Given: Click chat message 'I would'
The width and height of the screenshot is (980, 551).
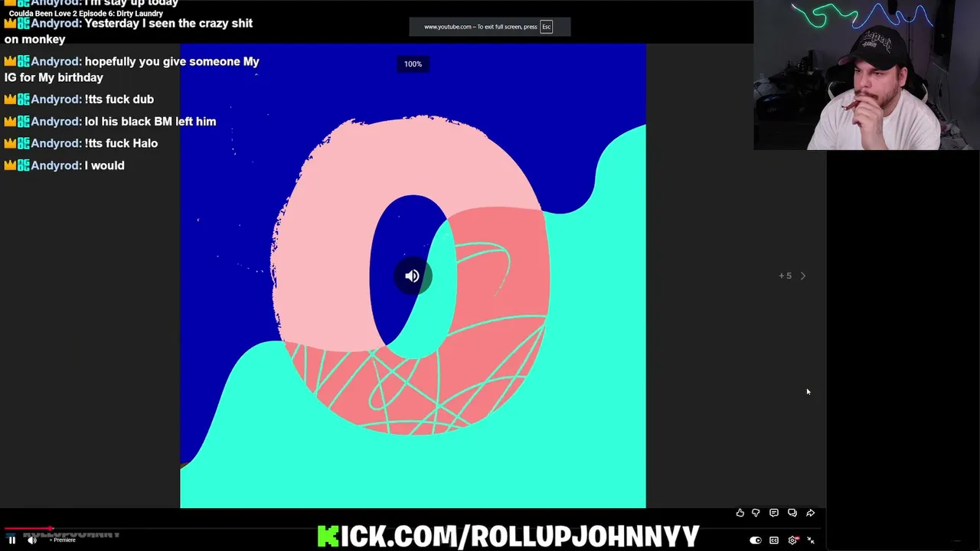Looking at the screenshot, I should (104, 165).
